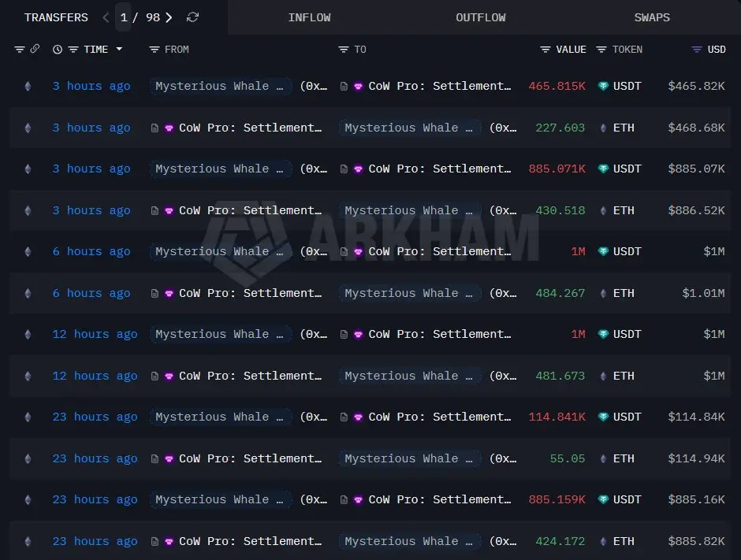Select the $468.68K USD amount
Viewport: 741px width, 560px height.
[x=696, y=128]
